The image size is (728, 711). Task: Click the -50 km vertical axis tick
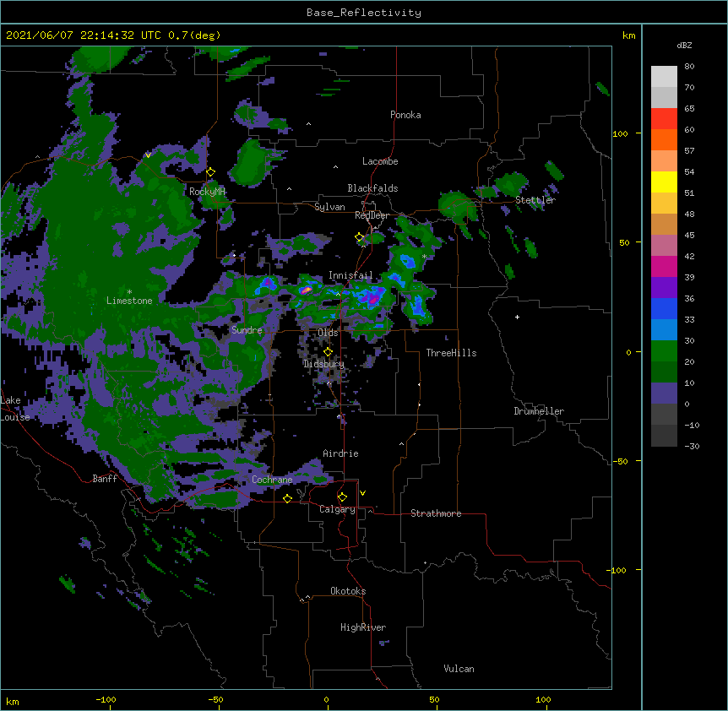pos(620,461)
